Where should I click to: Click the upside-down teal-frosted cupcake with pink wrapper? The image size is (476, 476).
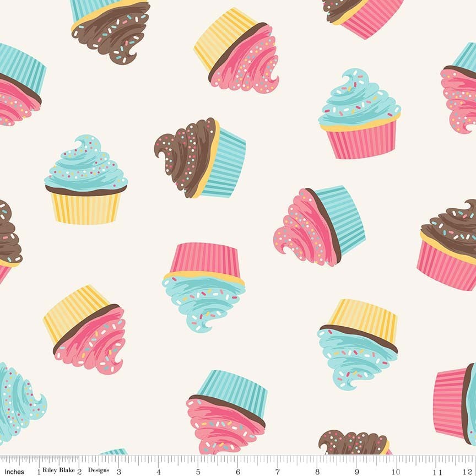click(x=204, y=286)
